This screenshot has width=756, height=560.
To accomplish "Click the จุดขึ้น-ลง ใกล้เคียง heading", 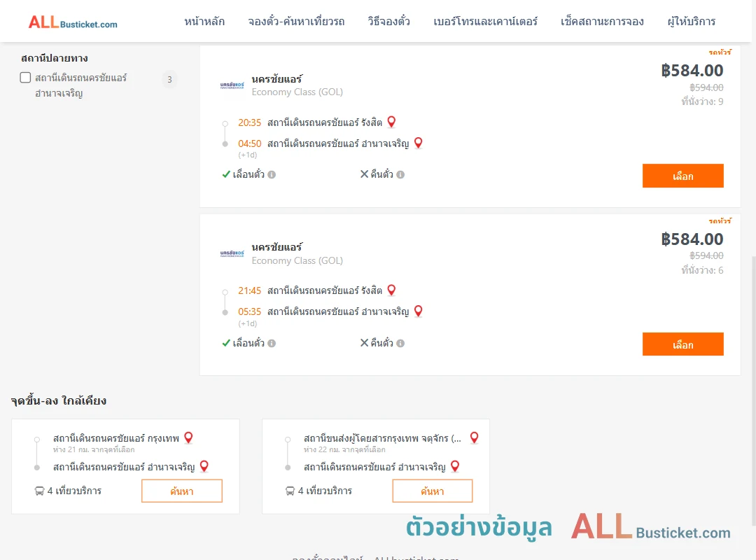I will pos(59,400).
